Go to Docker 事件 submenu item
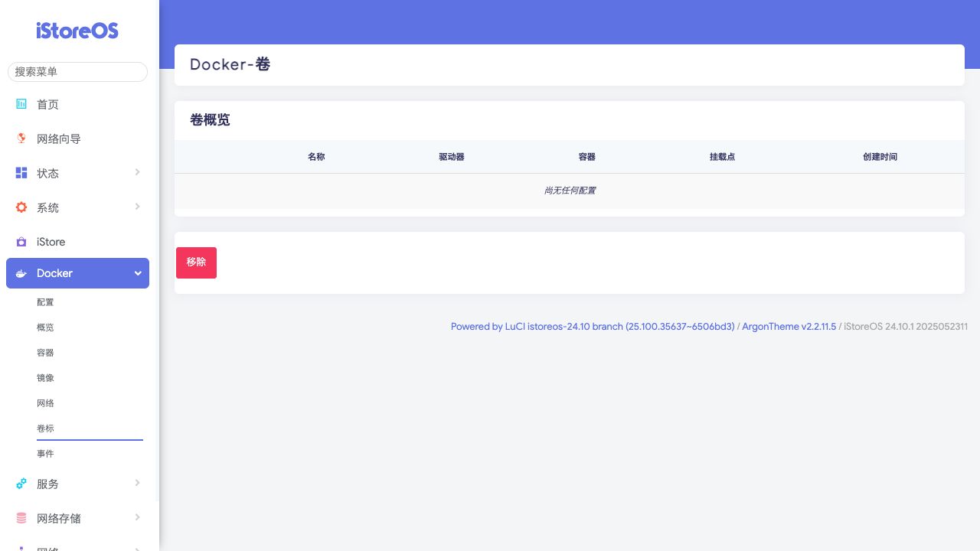980x551 pixels. 45,454
